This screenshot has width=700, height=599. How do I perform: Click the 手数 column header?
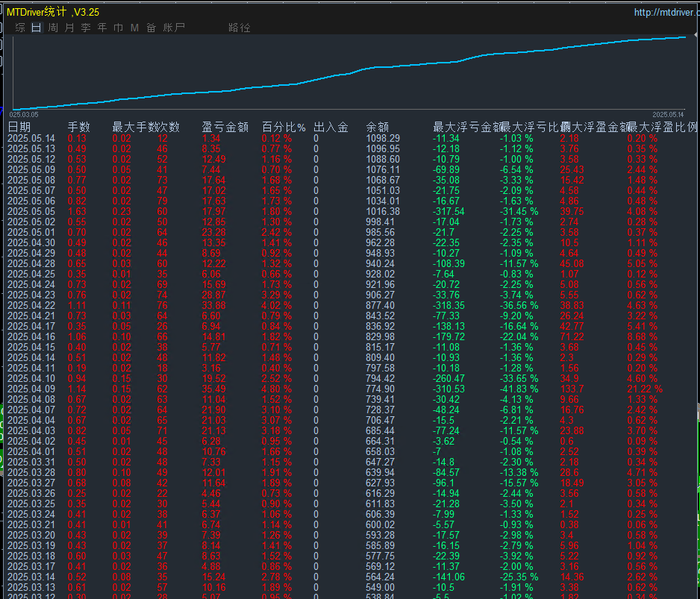point(79,128)
